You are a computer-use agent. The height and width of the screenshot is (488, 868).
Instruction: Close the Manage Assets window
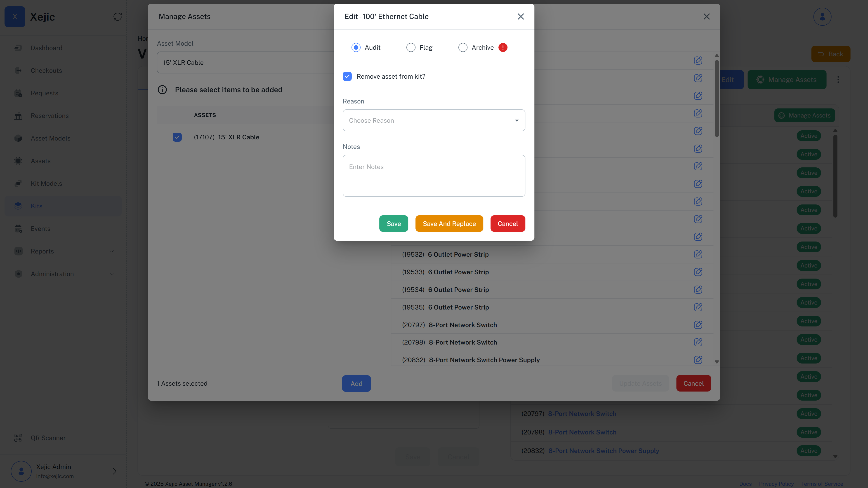(707, 16)
